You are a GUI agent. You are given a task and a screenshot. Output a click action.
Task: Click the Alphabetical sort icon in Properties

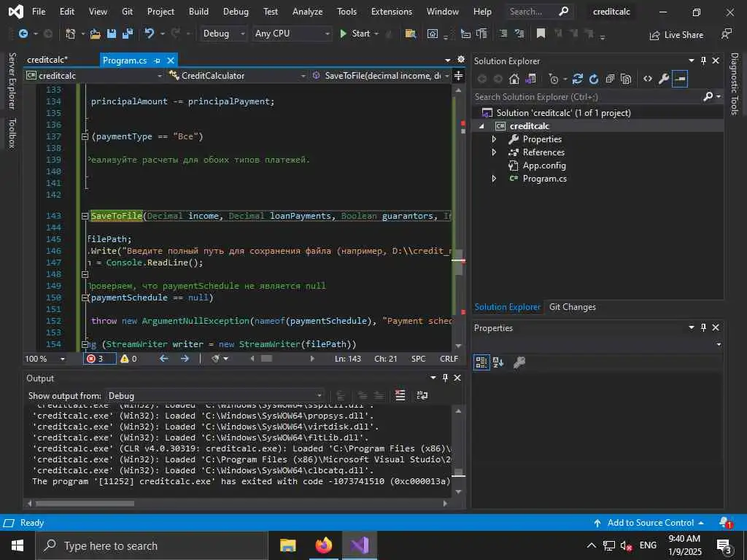coord(498,362)
